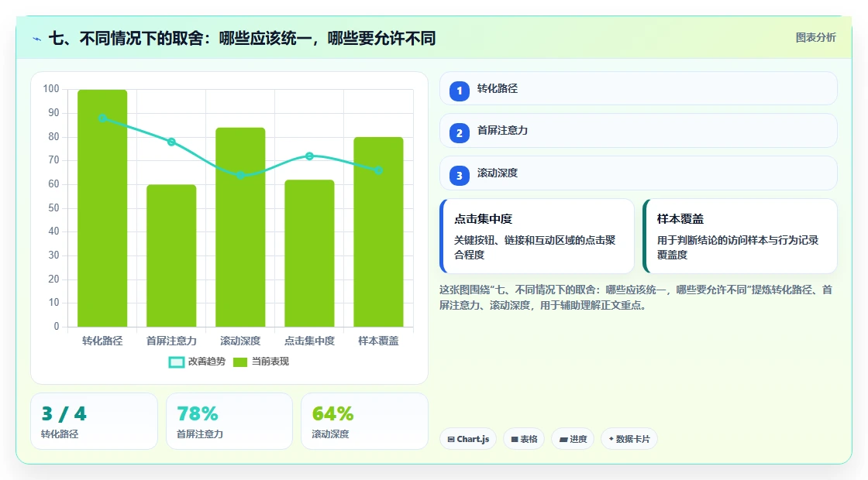Screen dimensions: 868x480
Task: Click the 78% 首屏注意力 stat card
Action: tap(229, 421)
